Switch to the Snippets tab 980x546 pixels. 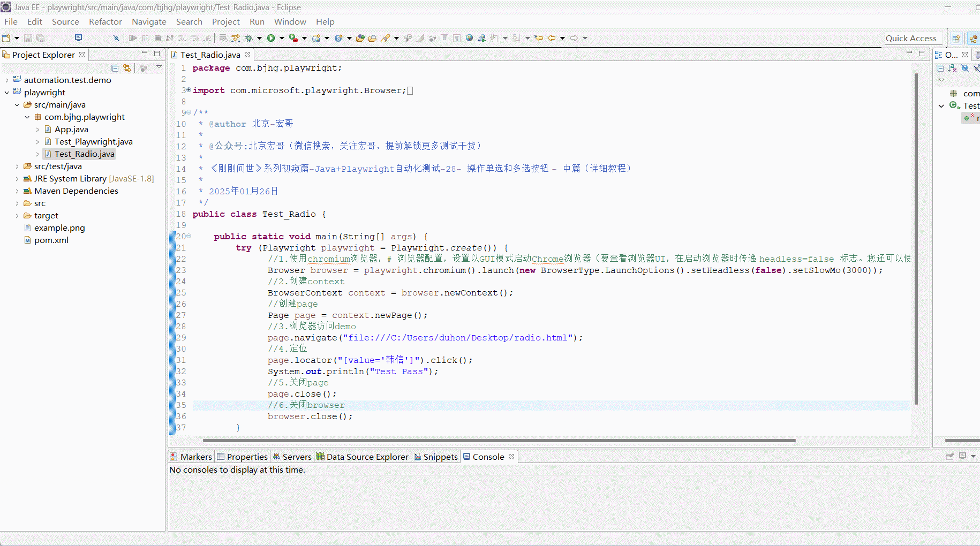coord(436,457)
